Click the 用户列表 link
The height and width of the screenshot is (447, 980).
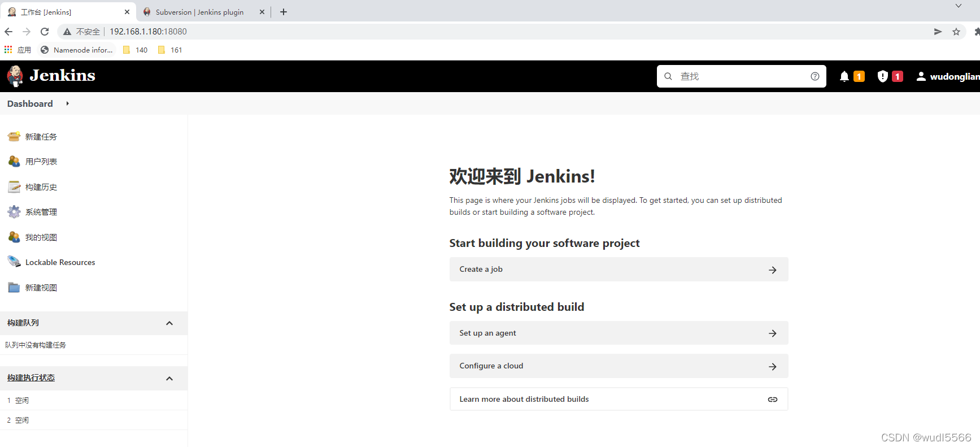41,162
